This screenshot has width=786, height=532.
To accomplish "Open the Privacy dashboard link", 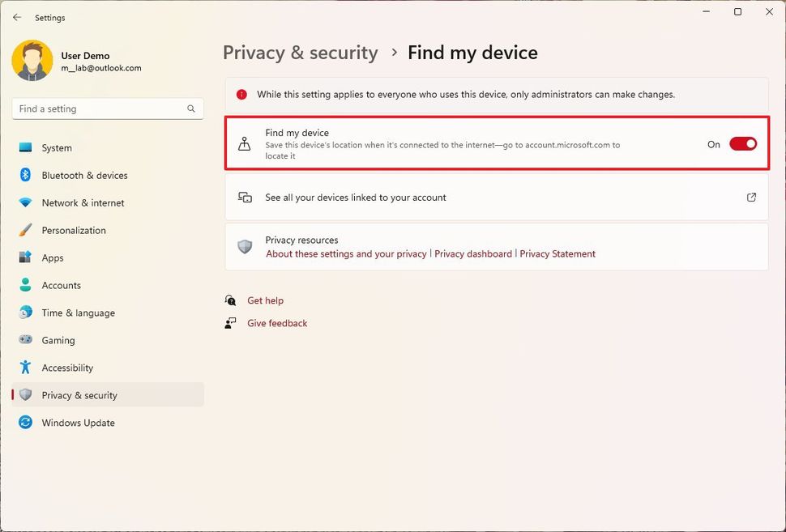I will click(x=473, y=254).
